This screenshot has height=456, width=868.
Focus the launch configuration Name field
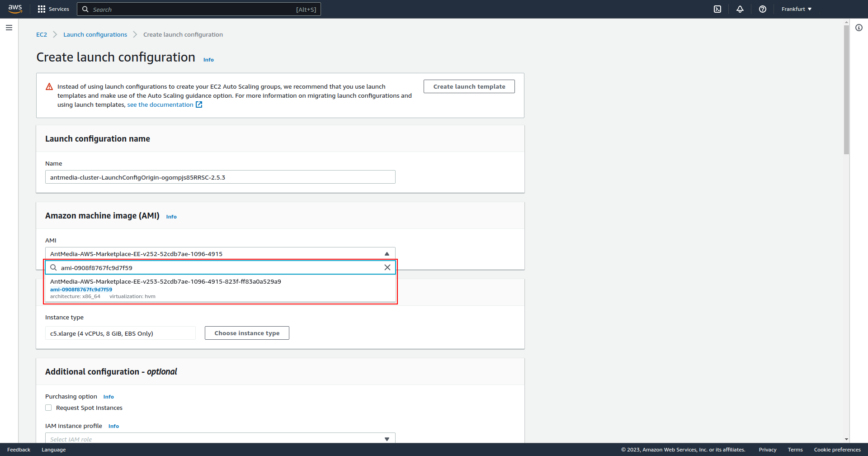tap(220, 177)
